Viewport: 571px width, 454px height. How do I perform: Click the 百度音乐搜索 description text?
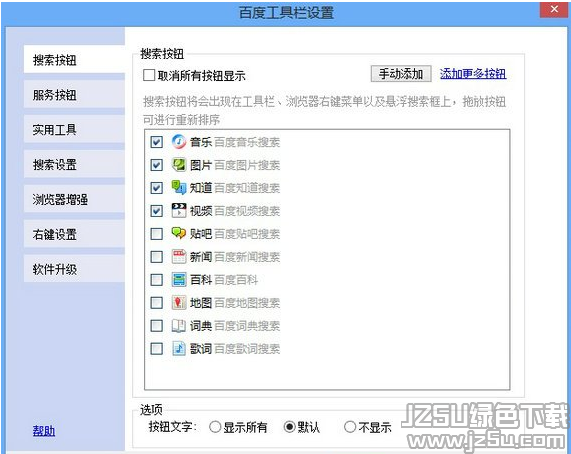(x=247, y=142)
